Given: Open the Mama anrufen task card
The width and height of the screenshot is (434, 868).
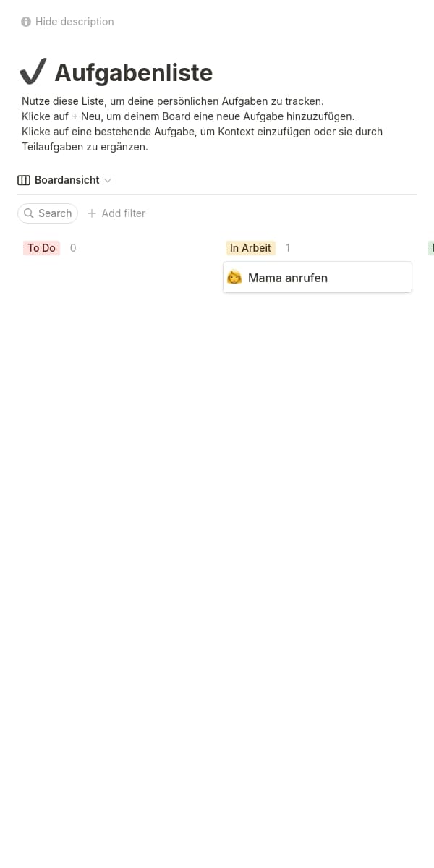Looking at the screenshot, I should [x=318, y=277].
